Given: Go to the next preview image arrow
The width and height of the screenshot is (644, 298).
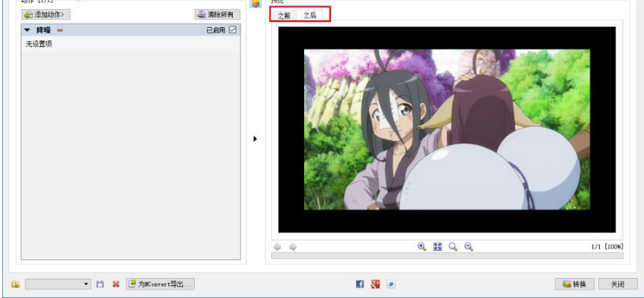Looking at the screenshot, I should point(293,247).
